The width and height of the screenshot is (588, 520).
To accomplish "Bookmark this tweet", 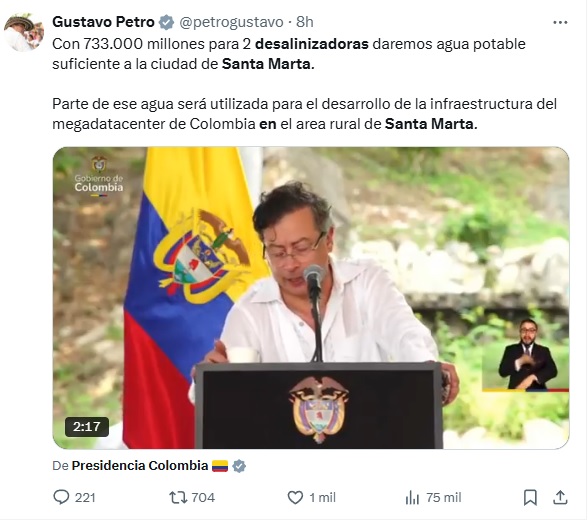I will (530, 498).
